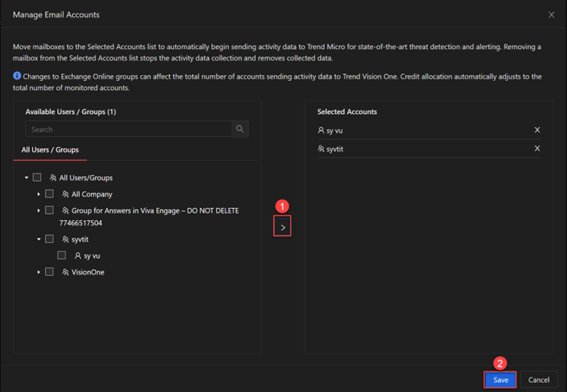The image size is (567, 392).
Task: Collapse the All Users/Groups root node
Action: point(27,177)
